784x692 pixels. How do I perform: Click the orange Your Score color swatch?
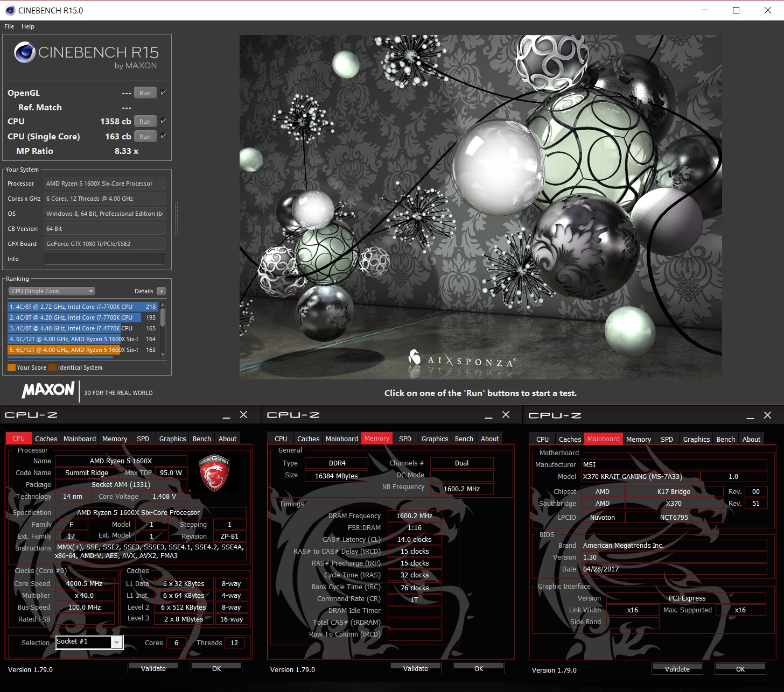tap(11, 368)
